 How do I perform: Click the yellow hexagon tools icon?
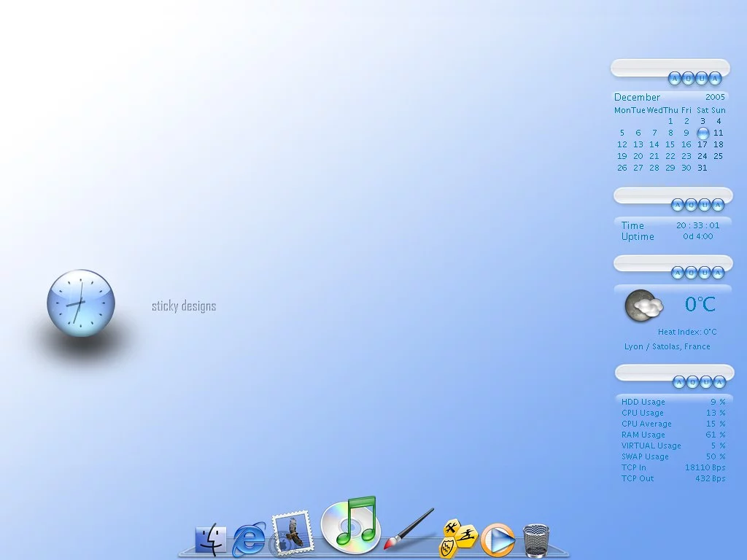coord(457,538)
